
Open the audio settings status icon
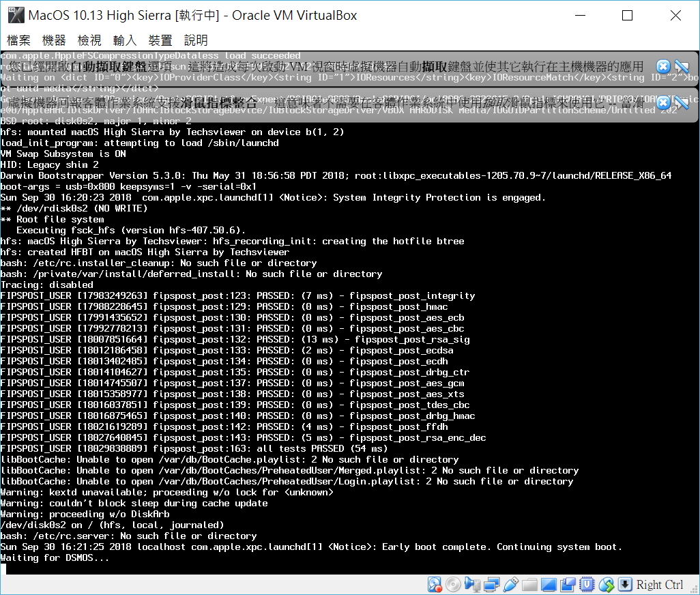(x=472, y=584)
